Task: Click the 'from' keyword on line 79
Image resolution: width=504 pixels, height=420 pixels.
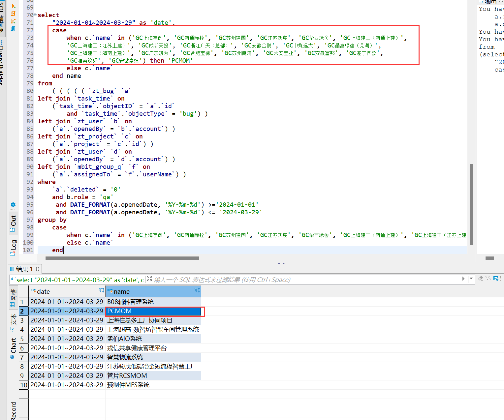Action: 45,83
